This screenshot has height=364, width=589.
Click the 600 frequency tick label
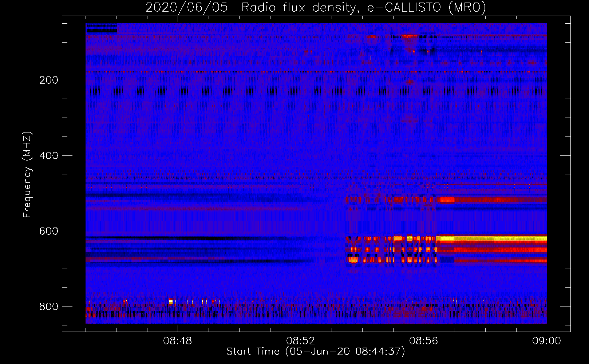(x=49, y=232)
